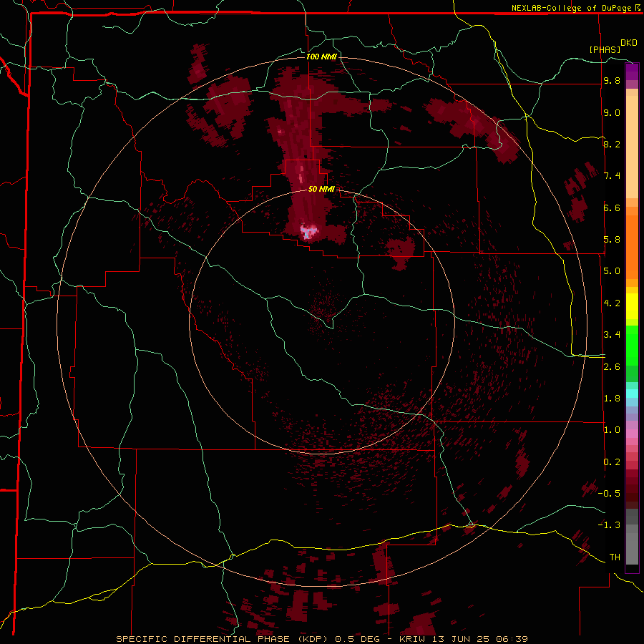
Task: Click the TH threshold label on scale
Action: pos(615,557)
